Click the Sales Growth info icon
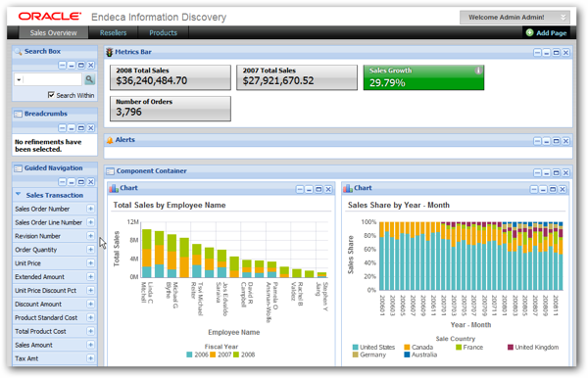Viewport: 588px width, 378px height. pos(478,71)
